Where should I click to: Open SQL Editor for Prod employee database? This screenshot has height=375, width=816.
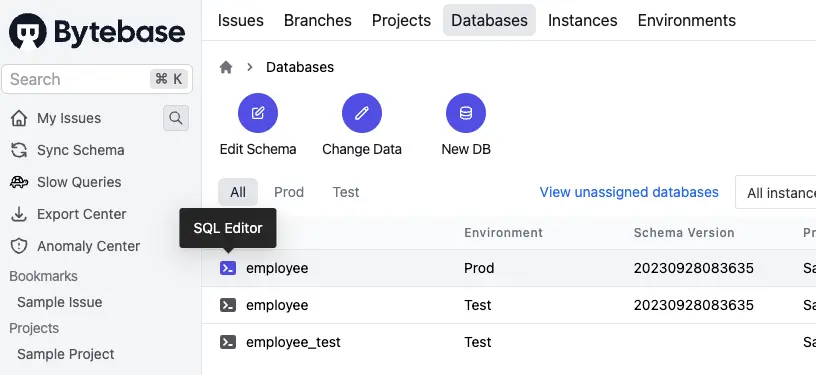pyautogui.click(x=228, y=268)
